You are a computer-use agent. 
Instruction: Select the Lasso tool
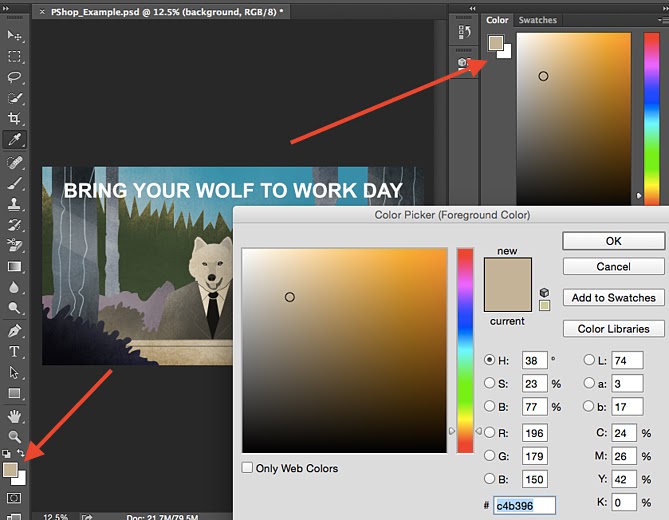pos(14,77)
